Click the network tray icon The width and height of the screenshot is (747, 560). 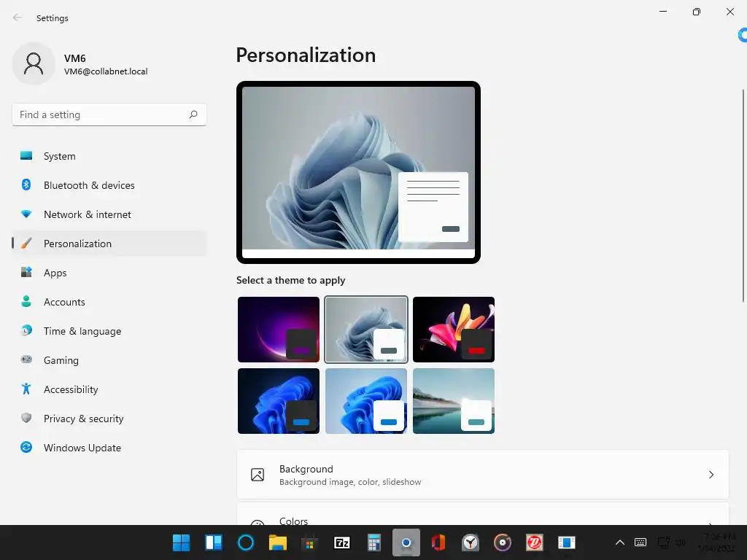(x=663, y=542)
